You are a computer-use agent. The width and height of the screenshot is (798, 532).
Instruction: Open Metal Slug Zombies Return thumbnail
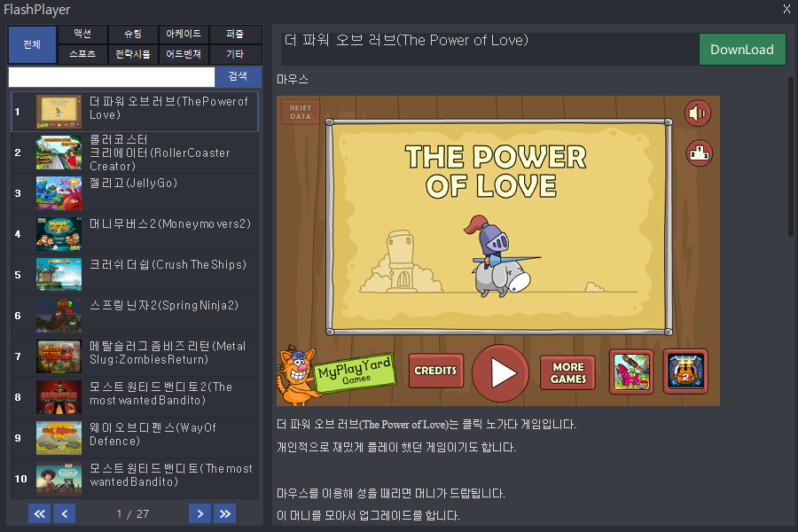click(59, 356)
